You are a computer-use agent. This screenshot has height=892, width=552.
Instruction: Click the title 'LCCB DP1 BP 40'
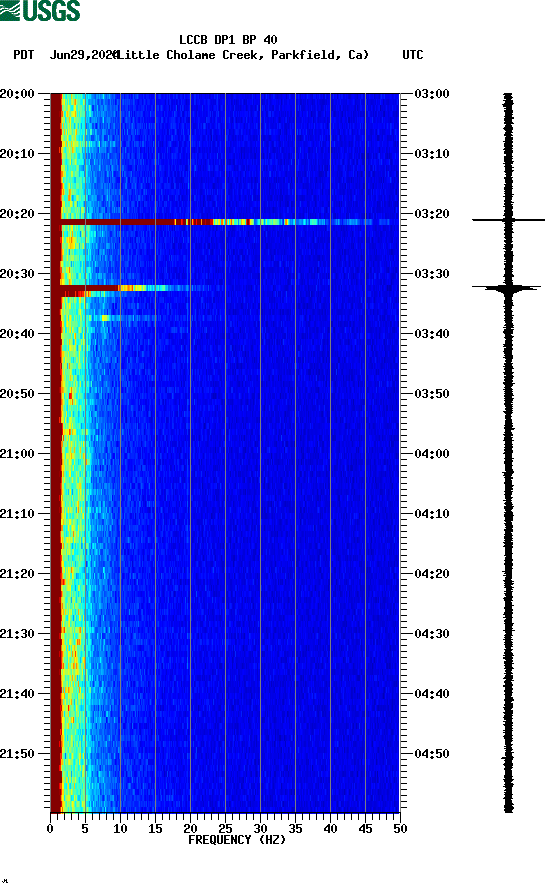(228, 40)
